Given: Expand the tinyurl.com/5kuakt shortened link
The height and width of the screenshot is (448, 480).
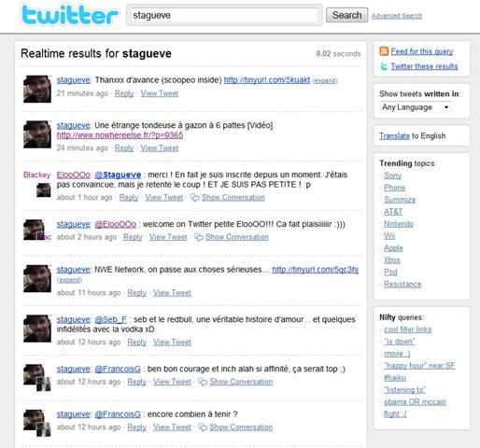Looking at the screenshot, I should pyautogui.click(x=325, y=81).
